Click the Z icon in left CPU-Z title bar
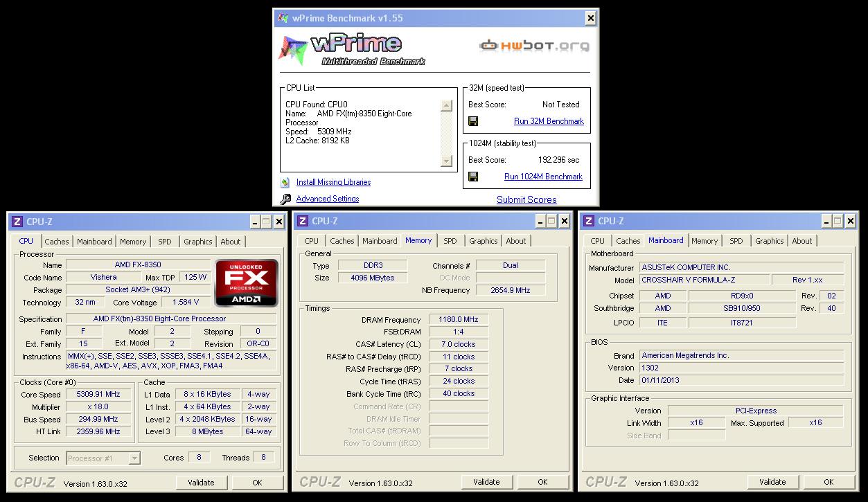 [17, 222]
